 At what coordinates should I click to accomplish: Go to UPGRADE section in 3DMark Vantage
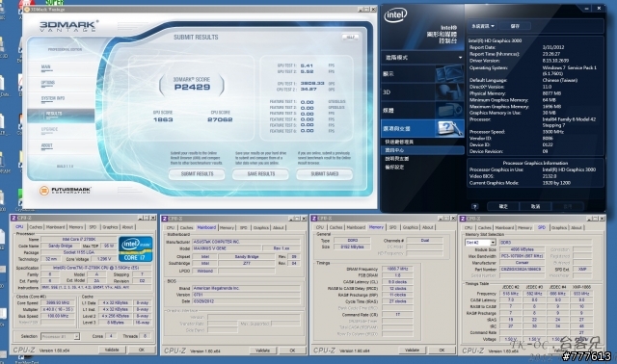(x=49, y=130)
